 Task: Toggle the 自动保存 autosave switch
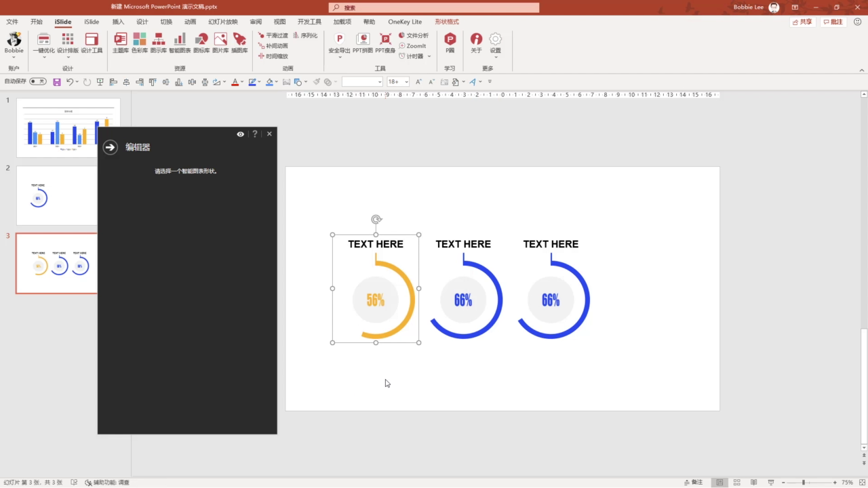click(38, 81)
